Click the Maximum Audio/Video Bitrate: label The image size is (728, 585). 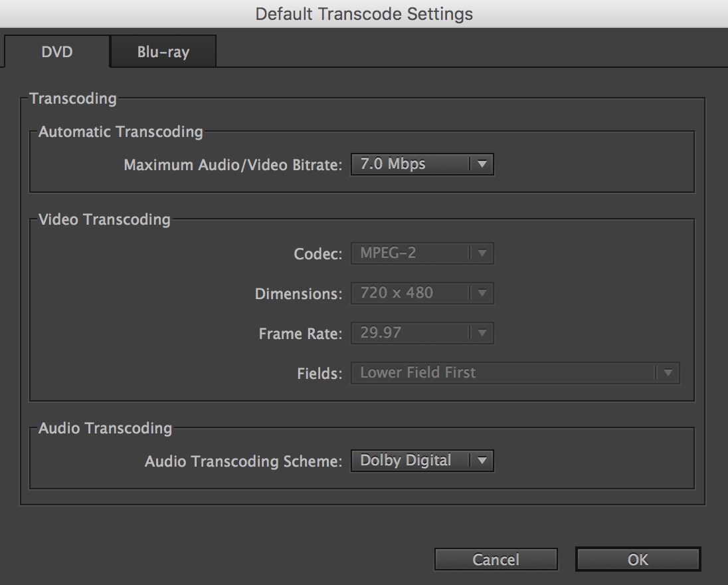tap(233, 165)
